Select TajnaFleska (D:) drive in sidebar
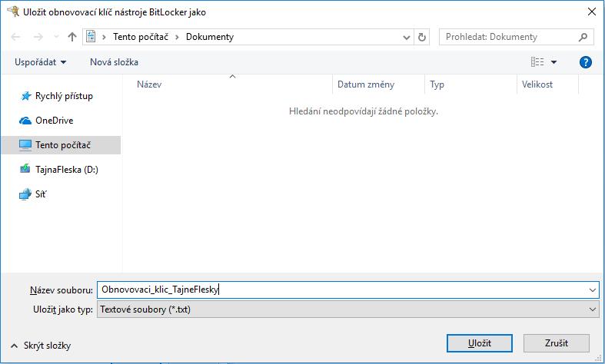Screen dimensions: 605x364 point(61,169)
